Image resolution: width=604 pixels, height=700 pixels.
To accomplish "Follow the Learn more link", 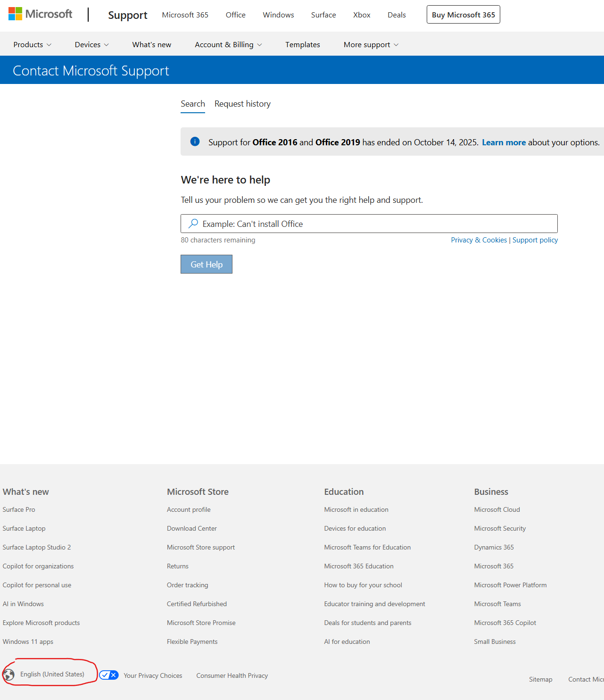I will pyautogui.click(x=504, y=142).
